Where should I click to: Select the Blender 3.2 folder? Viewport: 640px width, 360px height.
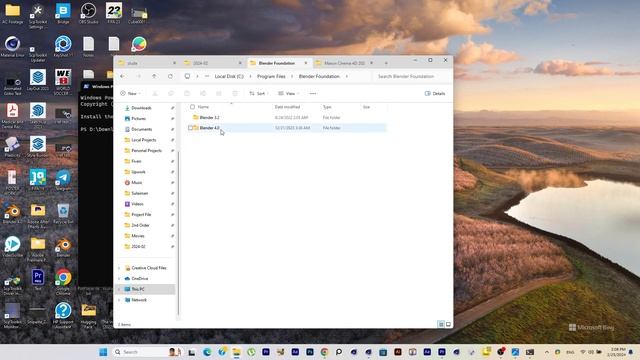coord(209,118)
